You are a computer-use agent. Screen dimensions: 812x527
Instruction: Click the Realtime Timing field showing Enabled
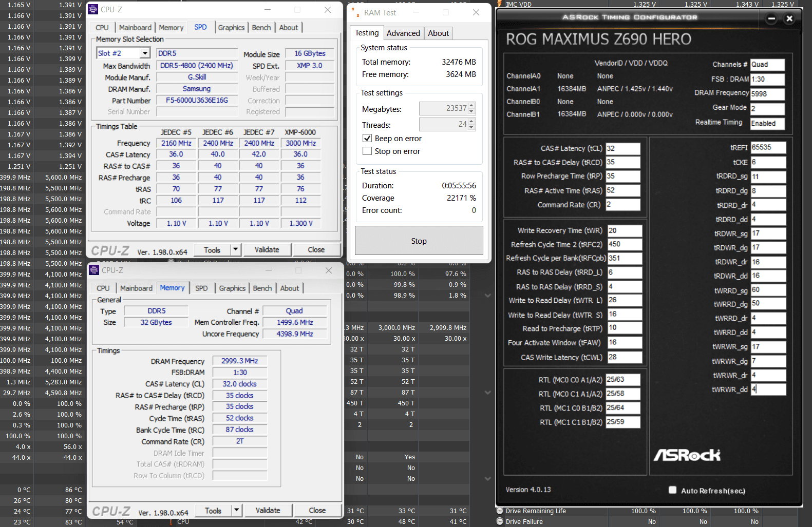tap(767, 124)
